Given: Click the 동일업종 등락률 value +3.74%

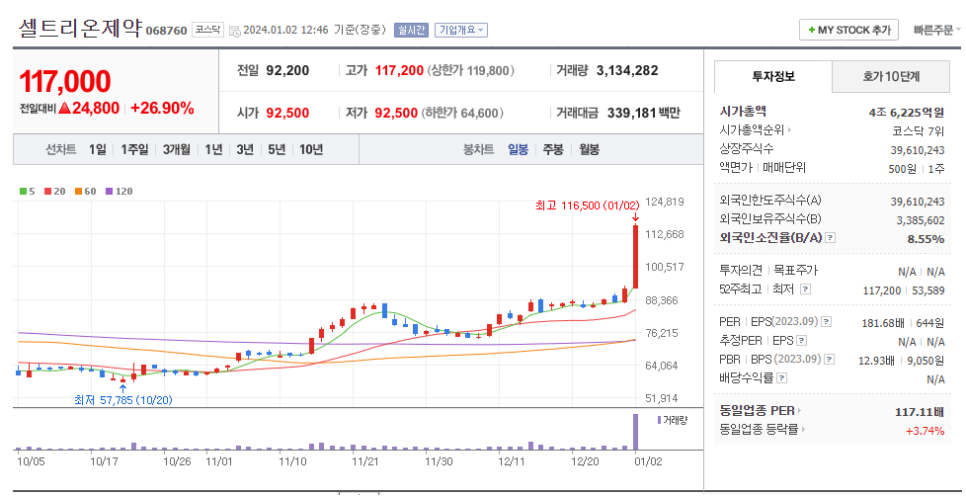Looking at the screenshot, I should click(x=925, y=431).
